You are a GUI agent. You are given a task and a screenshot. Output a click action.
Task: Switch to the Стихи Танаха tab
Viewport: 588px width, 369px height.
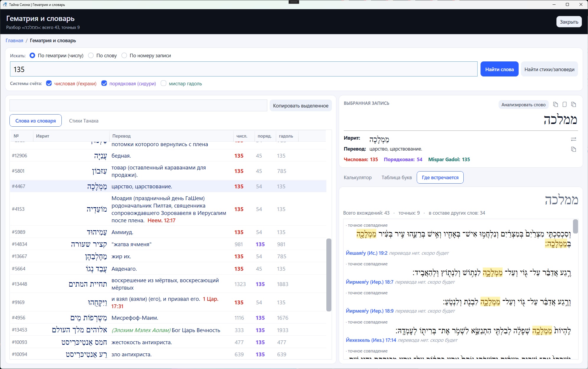pyautogui.click(x=84, y=121)
